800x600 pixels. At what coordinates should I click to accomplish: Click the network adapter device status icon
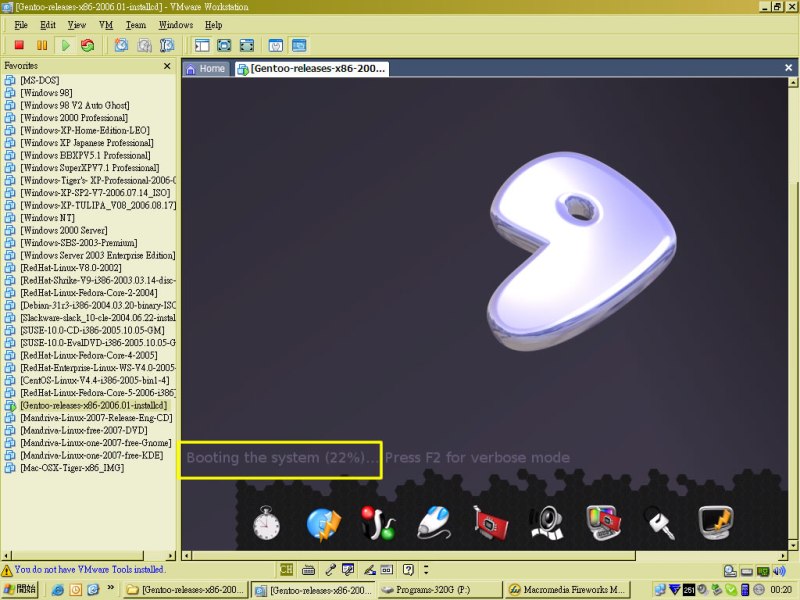(763, 571)
